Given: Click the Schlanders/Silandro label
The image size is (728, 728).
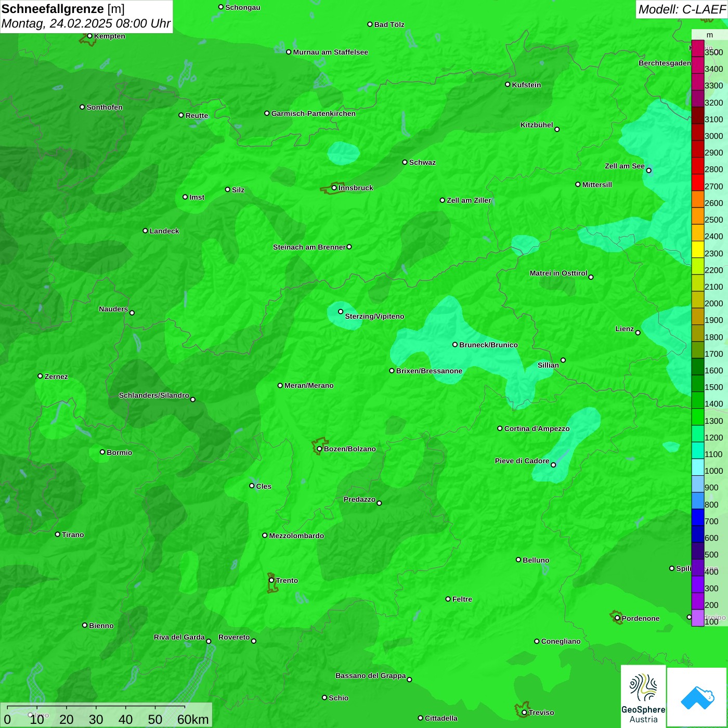Looking at the screenshot, I should click(154, 395).
